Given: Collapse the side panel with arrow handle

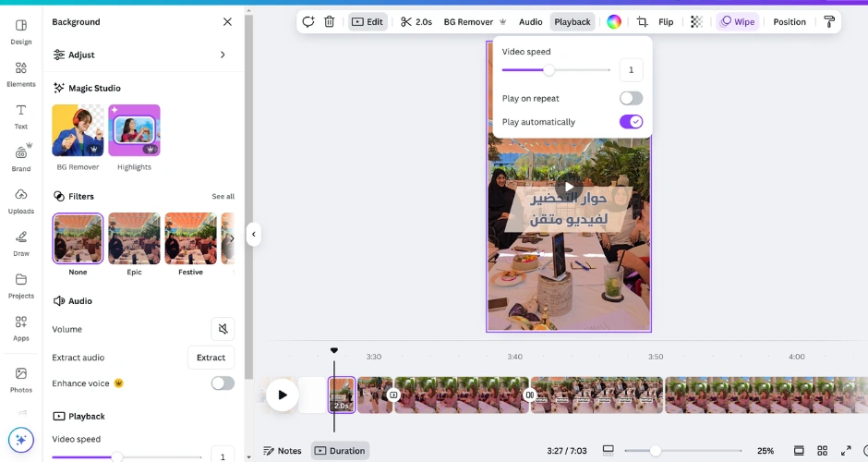Looking at the screenshot, I should 253,235.
